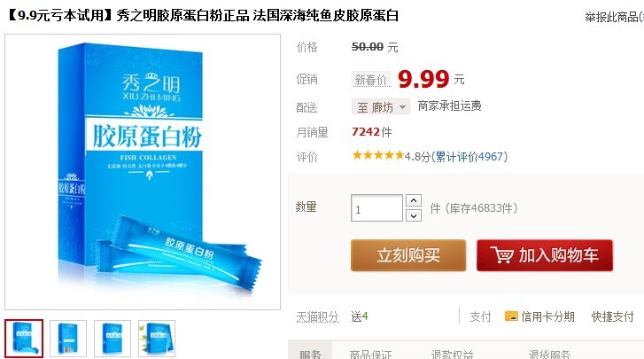Click the quantity input field

coord(376,207)
